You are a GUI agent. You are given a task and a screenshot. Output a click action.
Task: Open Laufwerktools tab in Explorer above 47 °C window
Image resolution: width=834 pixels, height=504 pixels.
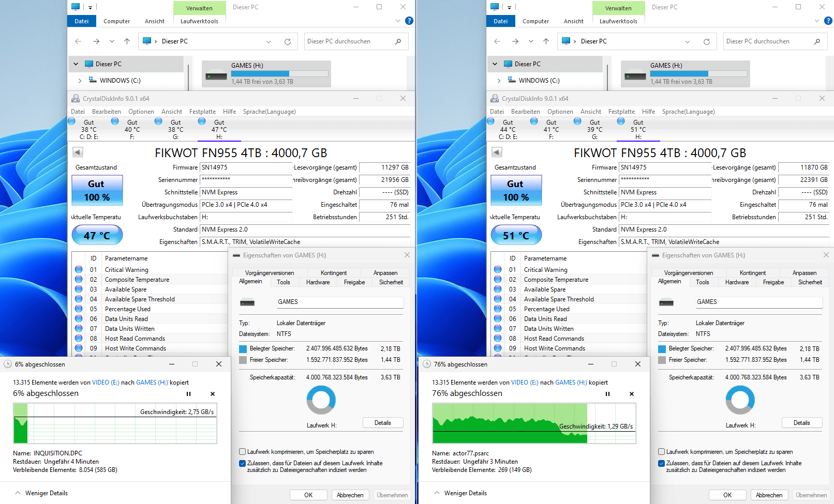[x=199, y=21]
